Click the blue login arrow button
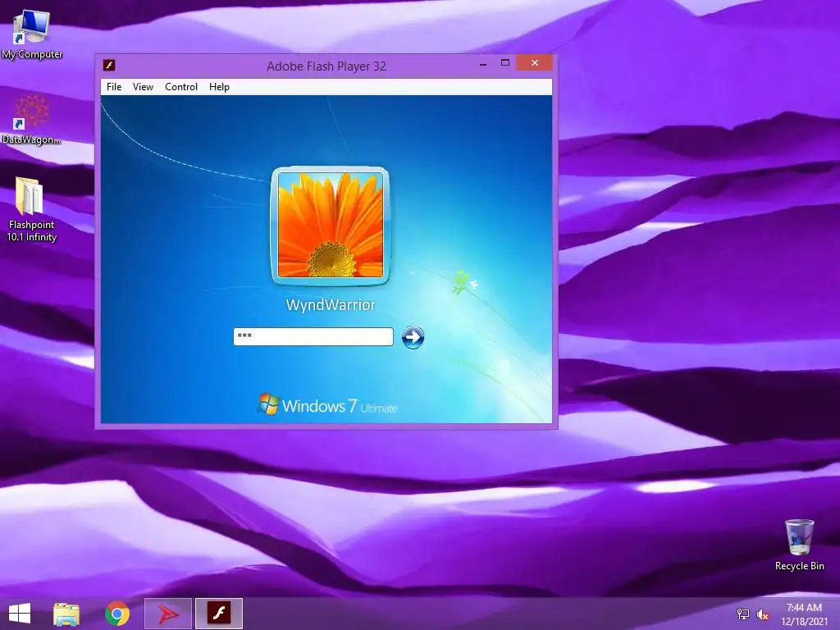The height and width of the screenshot is (630, 840). click(413, 337)
